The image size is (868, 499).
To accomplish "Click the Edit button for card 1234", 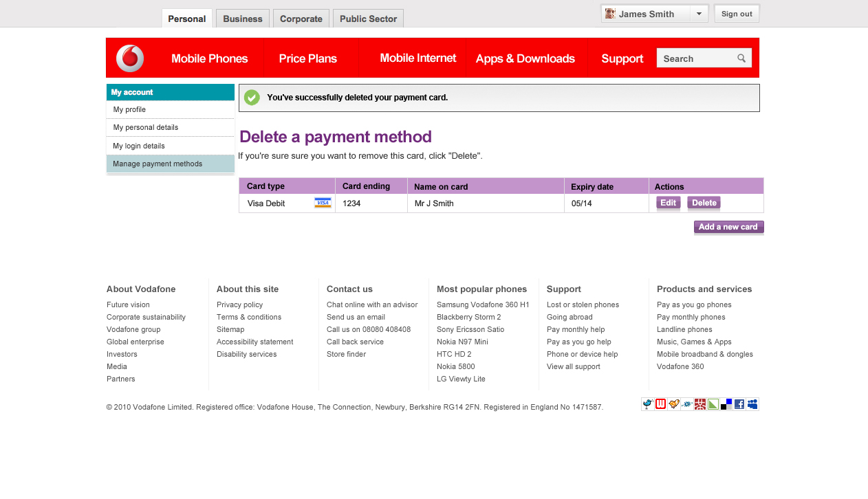I will [668, 203].
